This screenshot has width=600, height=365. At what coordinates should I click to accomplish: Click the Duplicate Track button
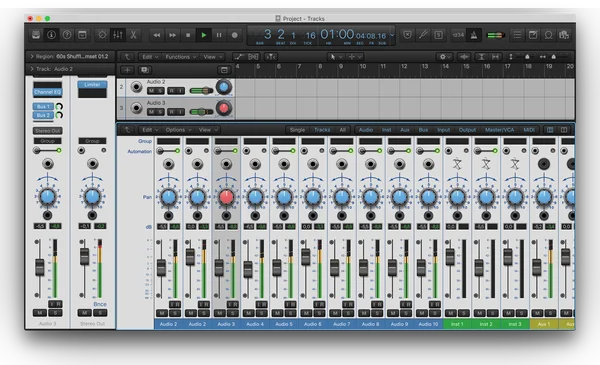point(144,70)
